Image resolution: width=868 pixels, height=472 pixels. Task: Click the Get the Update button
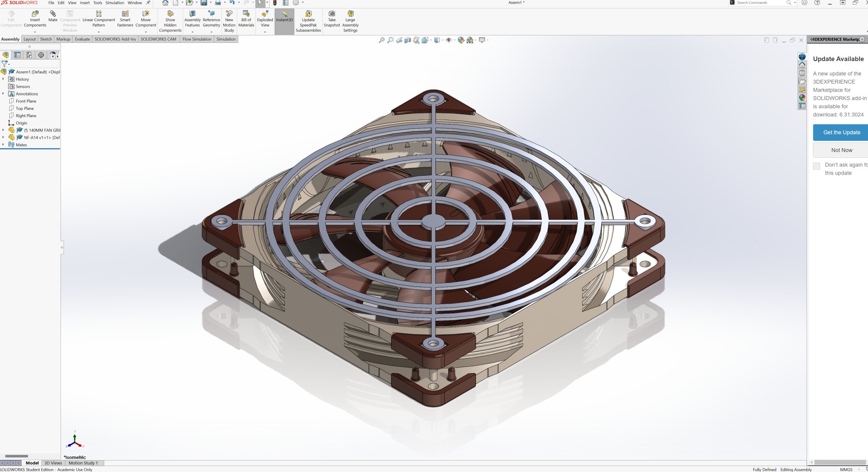tap(841, 132)
